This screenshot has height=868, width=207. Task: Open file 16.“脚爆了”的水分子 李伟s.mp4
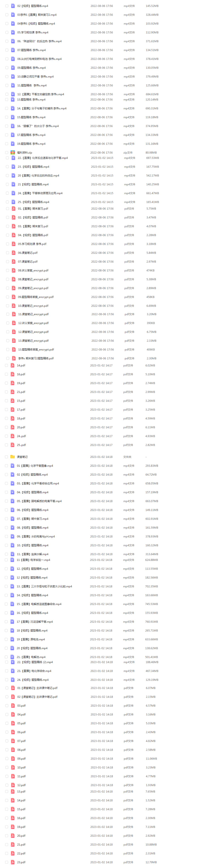pos(38,126)
